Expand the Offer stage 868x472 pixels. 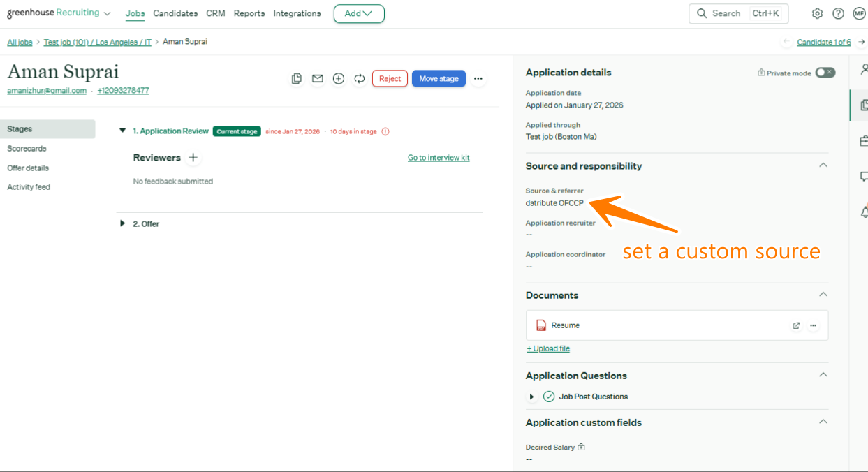point(123,223)
